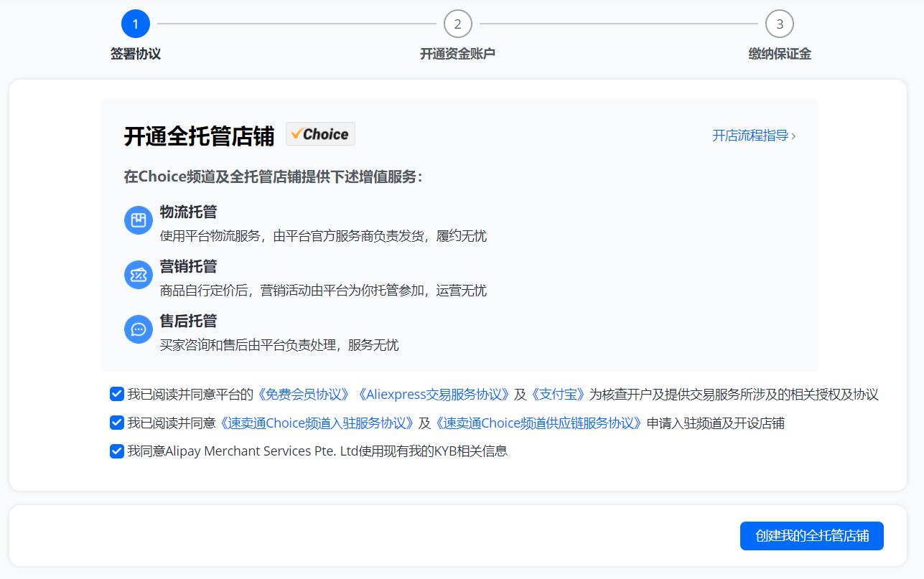
Task: Click the 售后托管 after-sales chat icon
Action: (x=138, y=329)
